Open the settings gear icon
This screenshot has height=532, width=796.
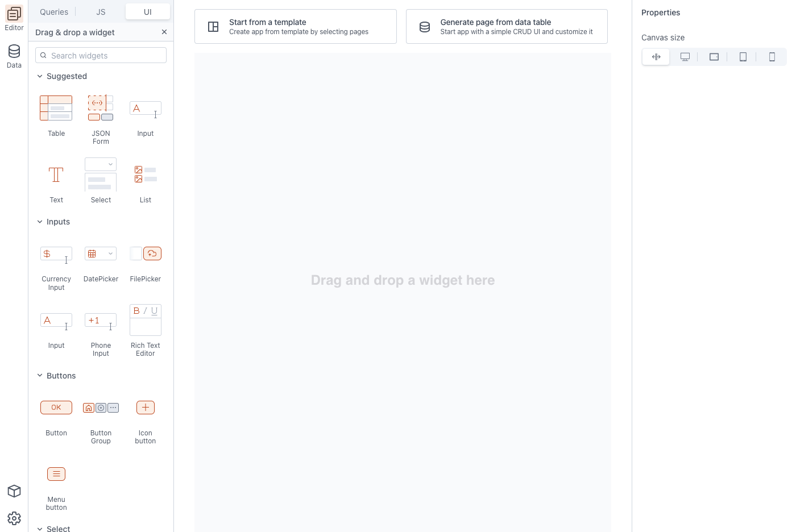point(14,518)
